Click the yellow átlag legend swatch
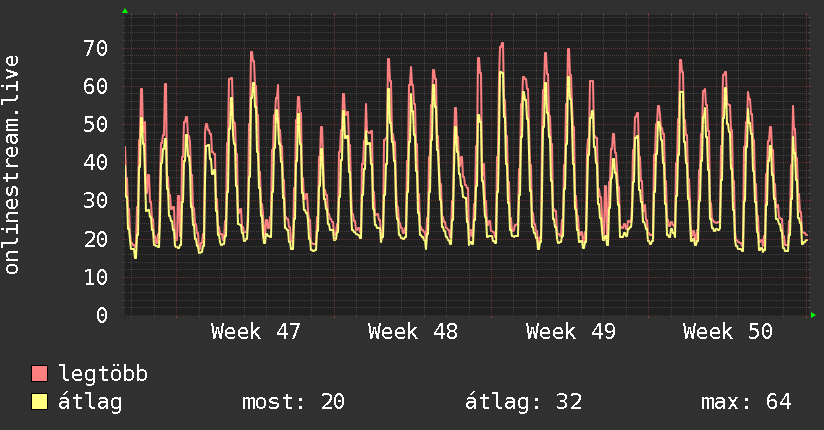Image resolution: width=824 pixels, height=430 pixels. tap(39, 402)
